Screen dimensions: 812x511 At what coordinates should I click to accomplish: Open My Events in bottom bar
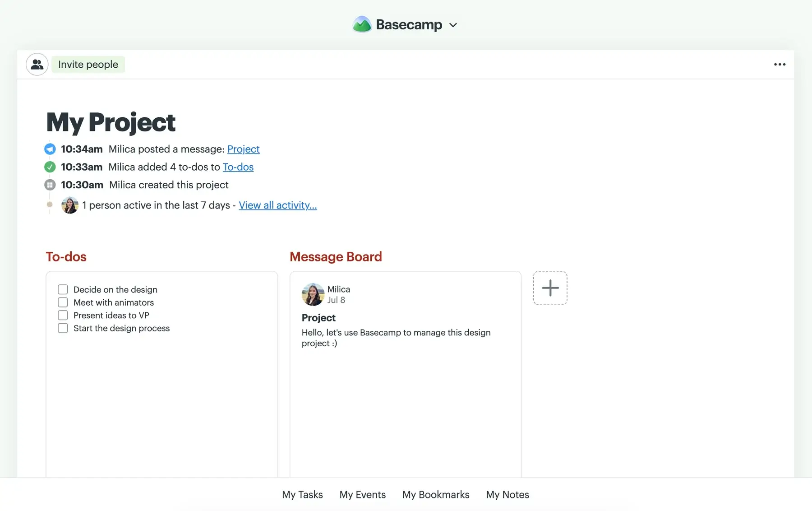(x=363, y=495)
